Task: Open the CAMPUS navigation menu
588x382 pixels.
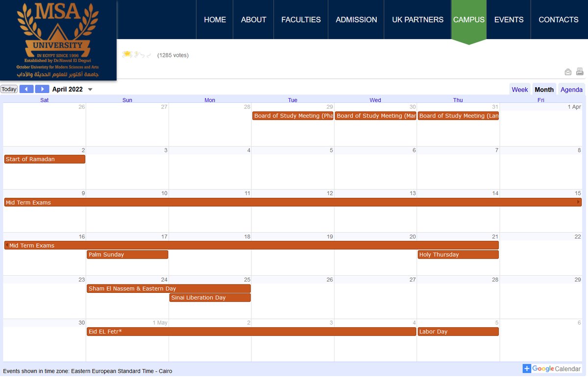Action: point(468,20)
